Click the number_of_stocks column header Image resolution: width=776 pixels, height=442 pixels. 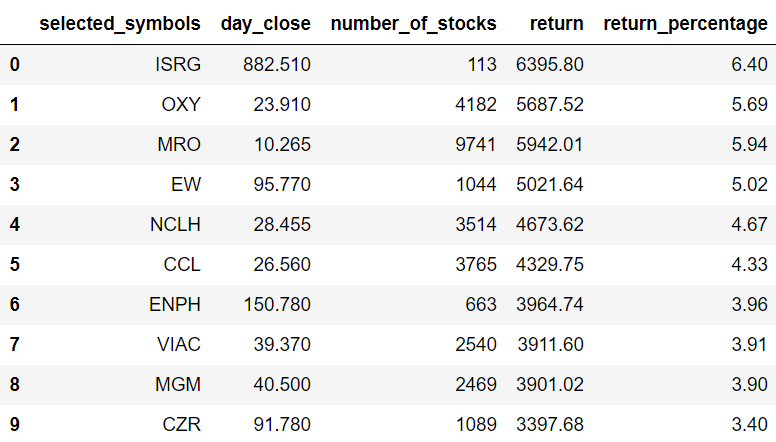click(x=413, y=24)
